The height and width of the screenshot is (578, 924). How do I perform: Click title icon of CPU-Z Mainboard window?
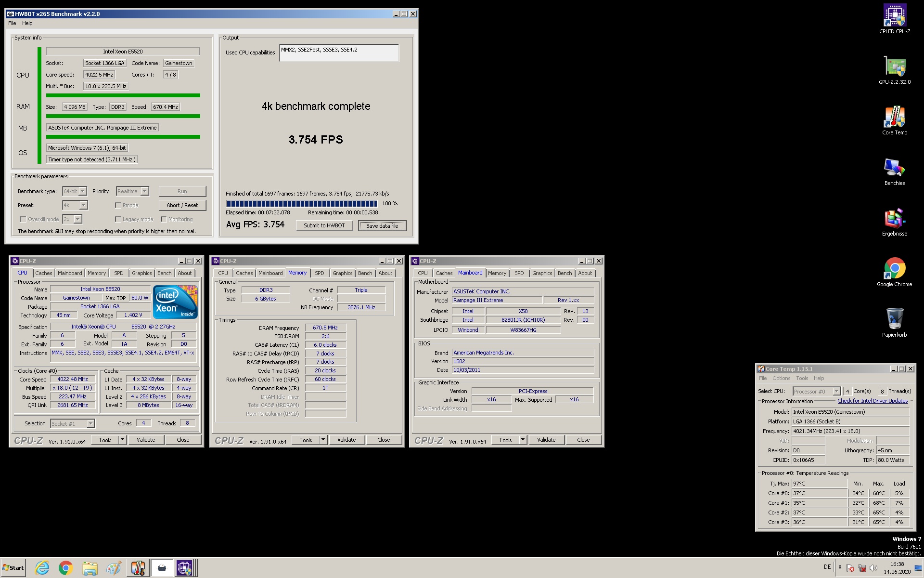[x=415, y=261]
